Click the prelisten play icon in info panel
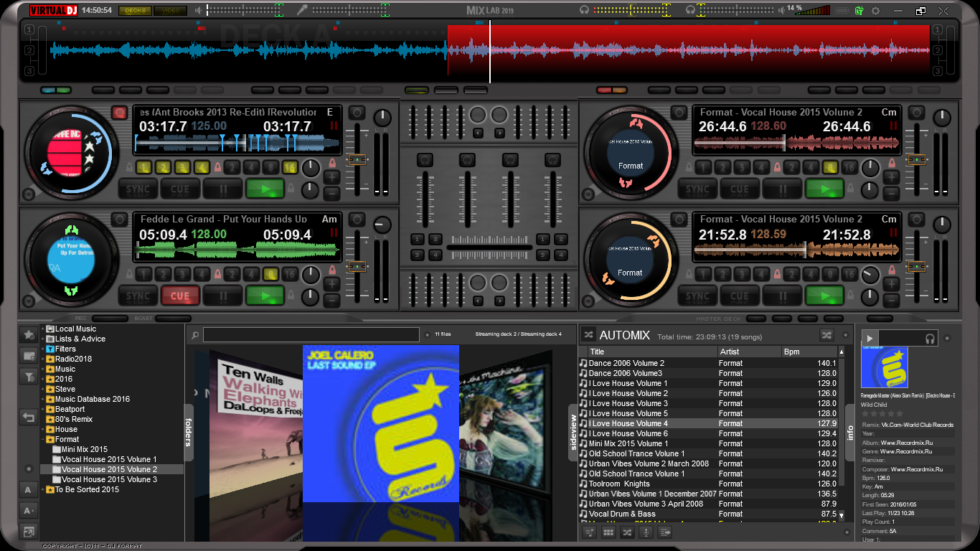980x551 pixels. (x=870, y=338)
